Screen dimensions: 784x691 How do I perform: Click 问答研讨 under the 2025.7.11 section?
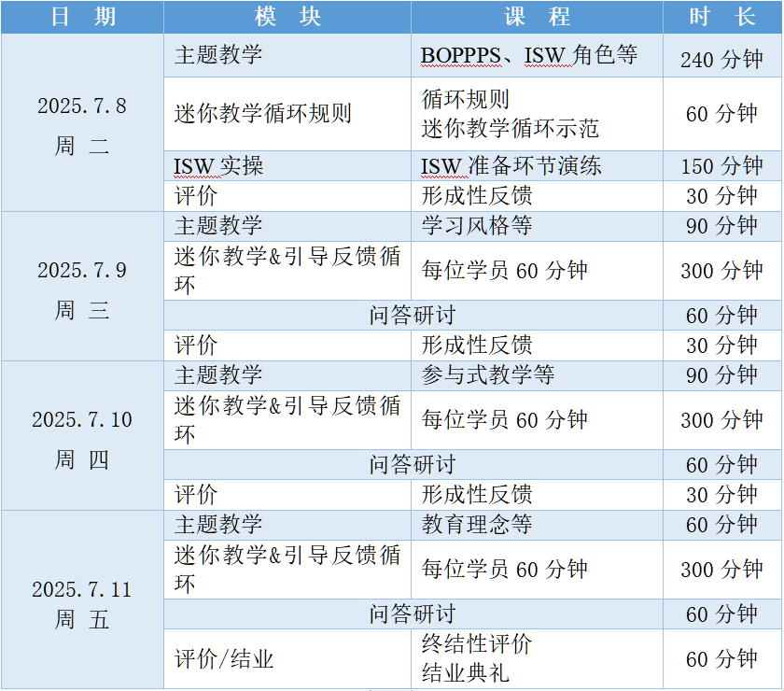point(413,614)
